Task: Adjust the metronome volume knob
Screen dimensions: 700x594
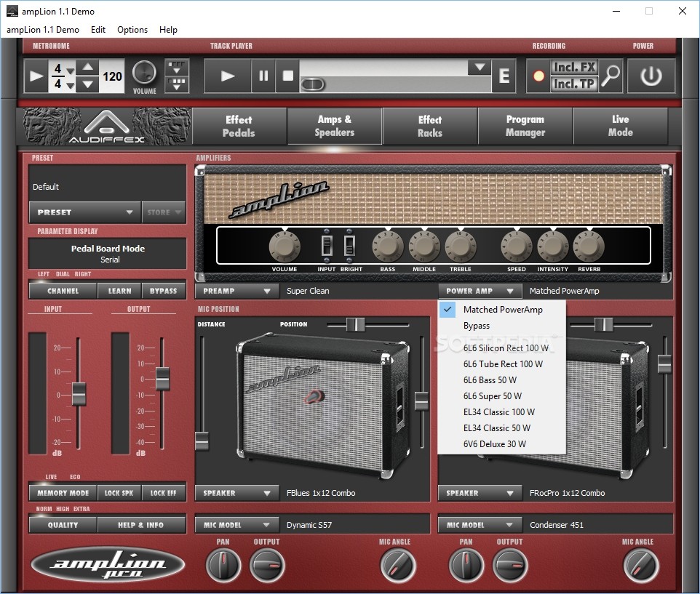Action: [145, 72]
